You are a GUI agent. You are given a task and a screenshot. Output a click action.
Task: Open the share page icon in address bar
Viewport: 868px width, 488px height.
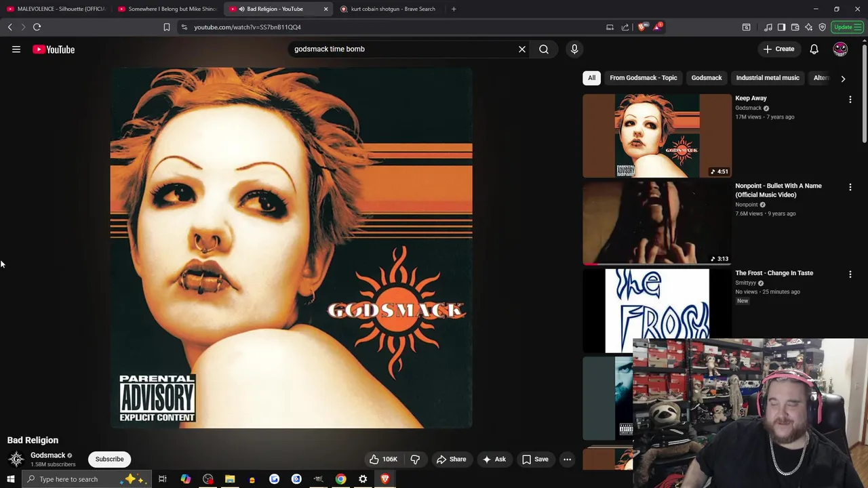click(x=625, y=27)
